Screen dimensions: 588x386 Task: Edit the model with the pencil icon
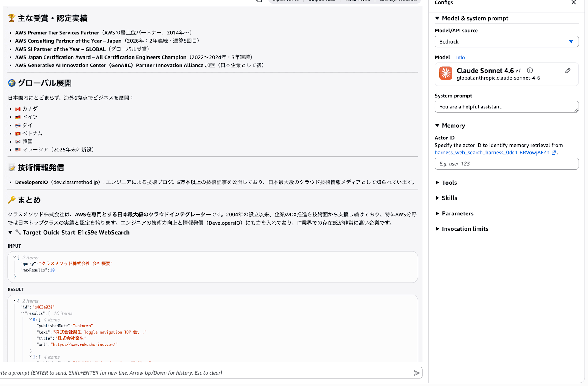568,71
